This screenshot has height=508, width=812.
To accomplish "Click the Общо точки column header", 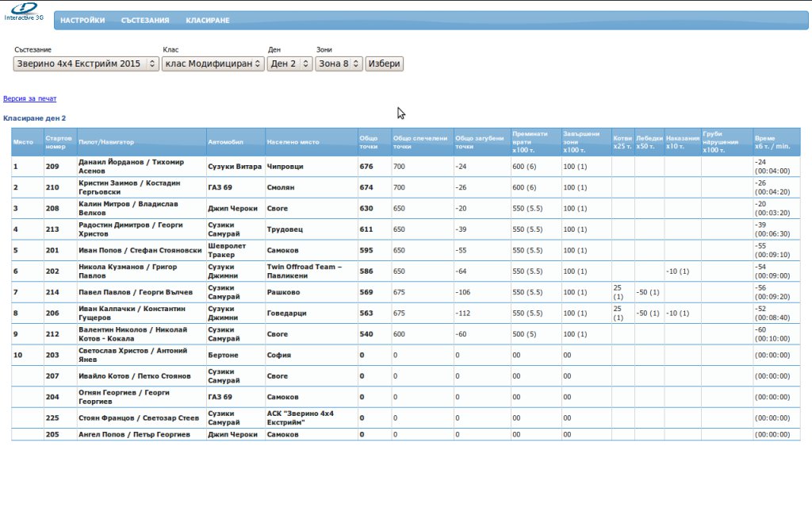I will coord(369,142).
